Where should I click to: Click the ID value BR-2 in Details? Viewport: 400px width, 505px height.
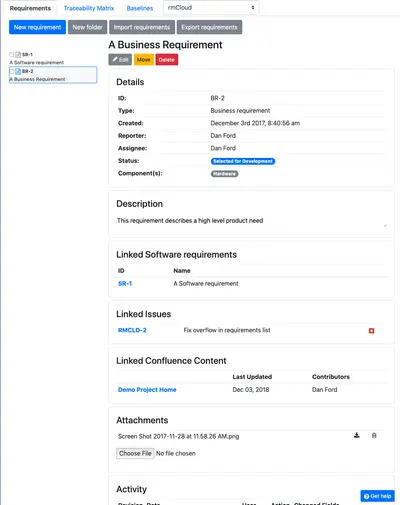coord(217,98)
